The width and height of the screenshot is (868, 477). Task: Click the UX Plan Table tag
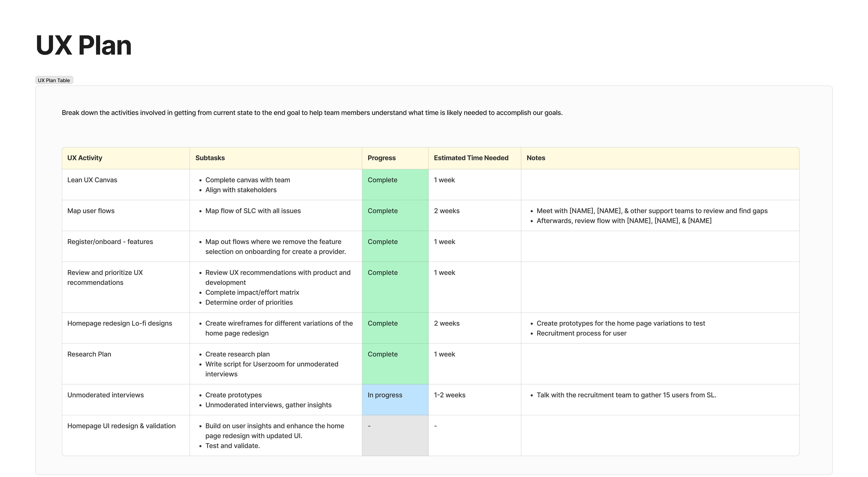[54, 80]
